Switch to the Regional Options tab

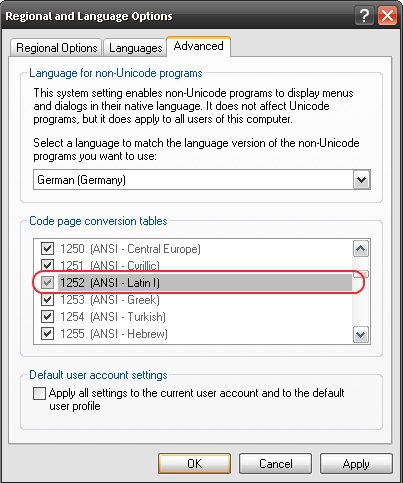click(57, 48)
